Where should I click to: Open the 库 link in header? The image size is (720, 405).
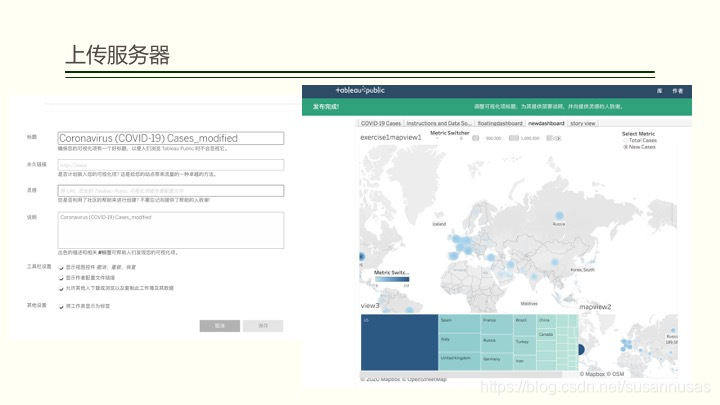(659, 91)
